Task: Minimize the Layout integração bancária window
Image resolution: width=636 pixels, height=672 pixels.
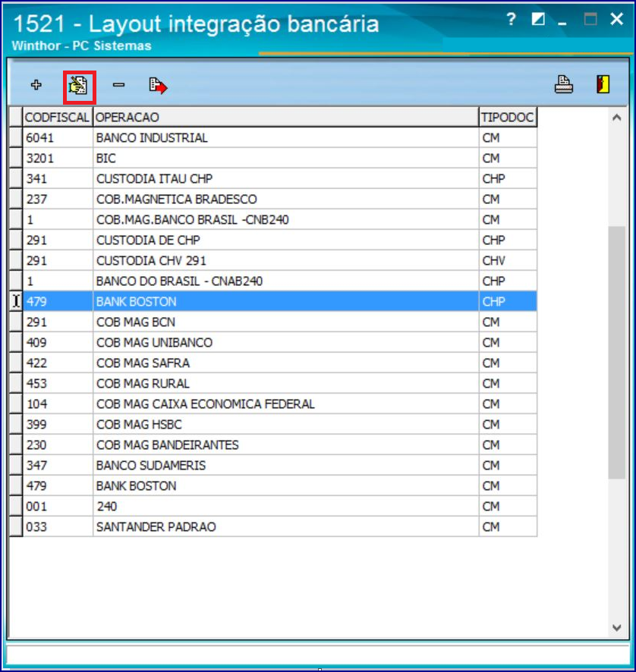Action: 562,24
